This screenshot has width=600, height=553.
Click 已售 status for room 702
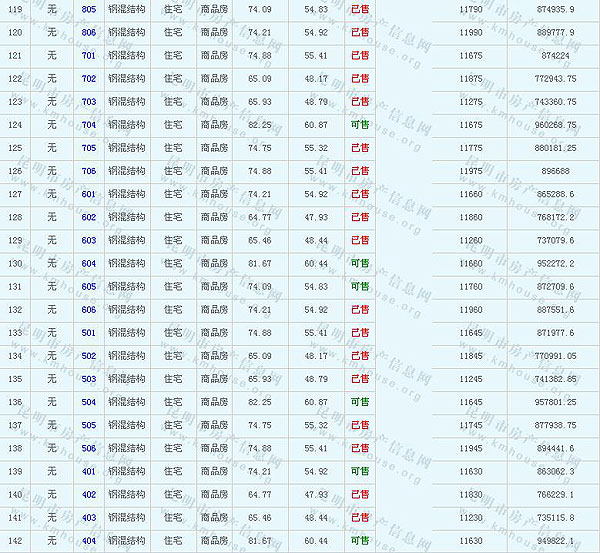point(360,78)
